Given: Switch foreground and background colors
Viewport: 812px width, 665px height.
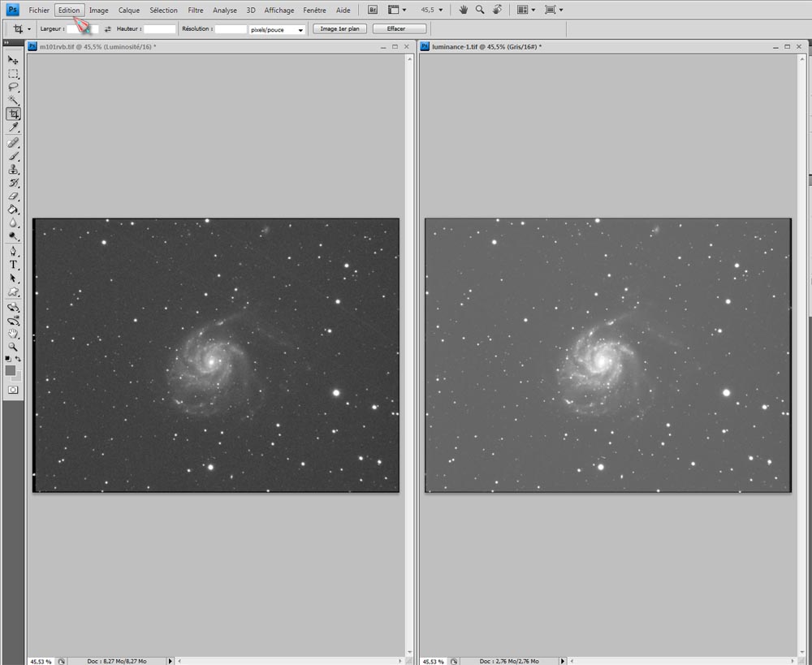Looking at the screenshot, I should click(x=19, y=358).
